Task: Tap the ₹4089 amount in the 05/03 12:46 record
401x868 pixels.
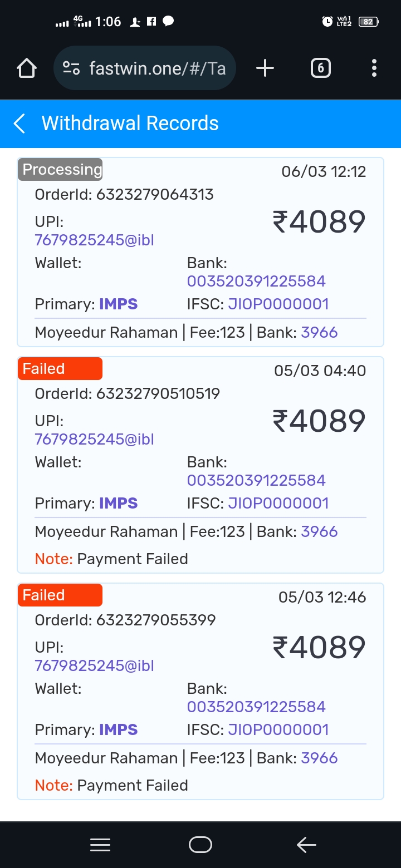Action: (x=319, y=647)
